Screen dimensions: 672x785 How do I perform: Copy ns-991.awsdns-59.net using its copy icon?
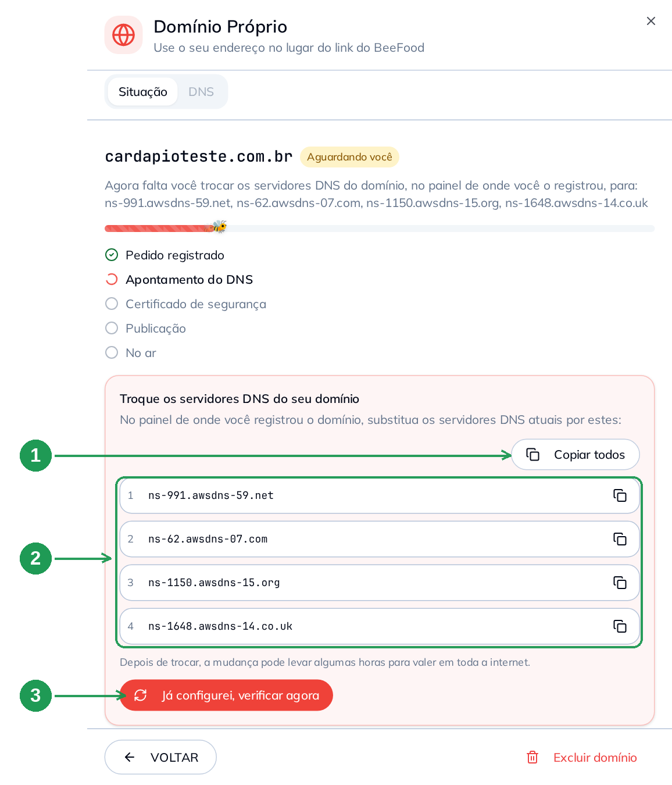point(620,495)
